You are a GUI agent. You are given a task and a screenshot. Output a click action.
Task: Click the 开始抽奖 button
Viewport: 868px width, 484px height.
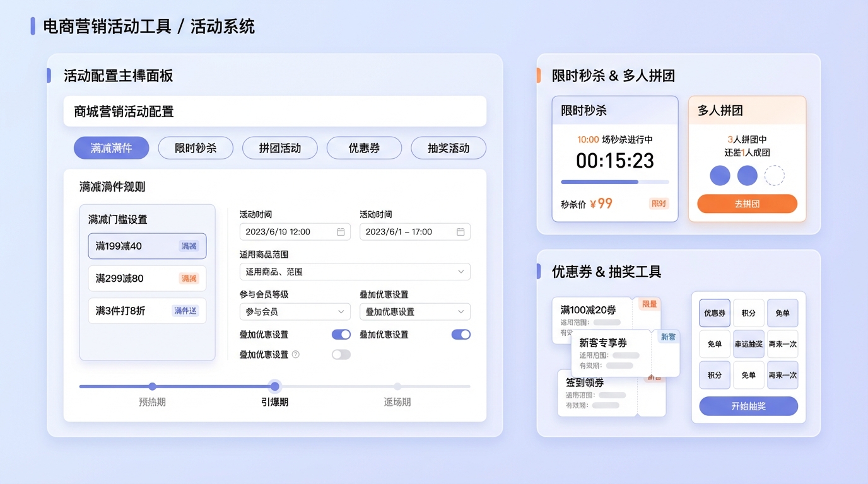coord(748,406)
